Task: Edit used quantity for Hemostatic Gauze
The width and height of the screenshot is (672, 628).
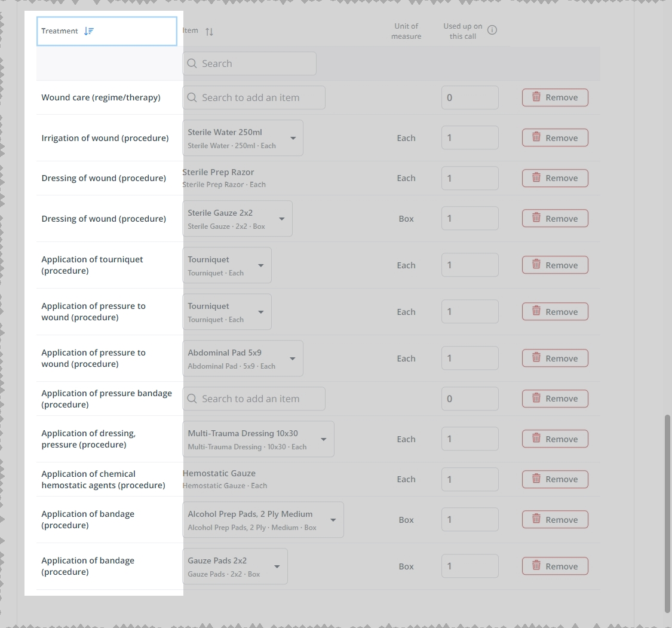Action: tap(470, 479)
